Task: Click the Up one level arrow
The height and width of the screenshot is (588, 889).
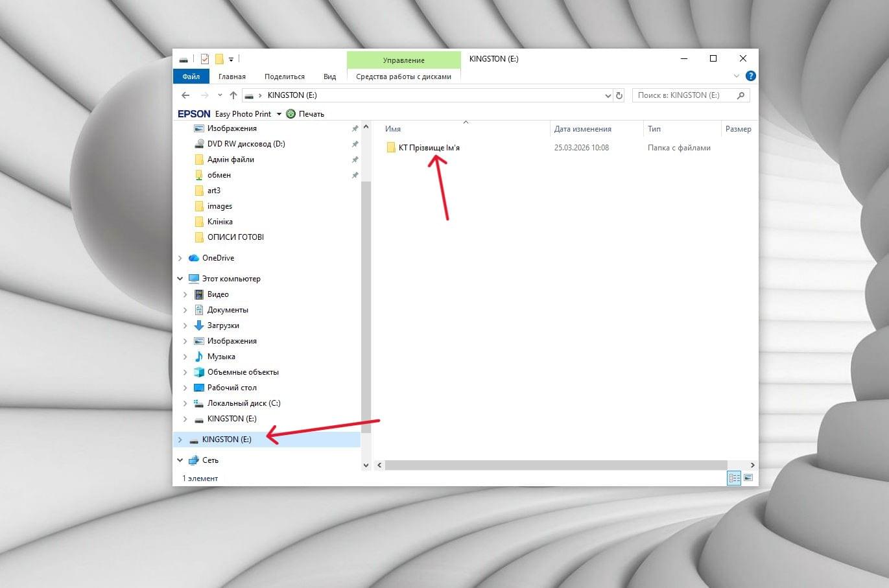Action: coord(233,95)
